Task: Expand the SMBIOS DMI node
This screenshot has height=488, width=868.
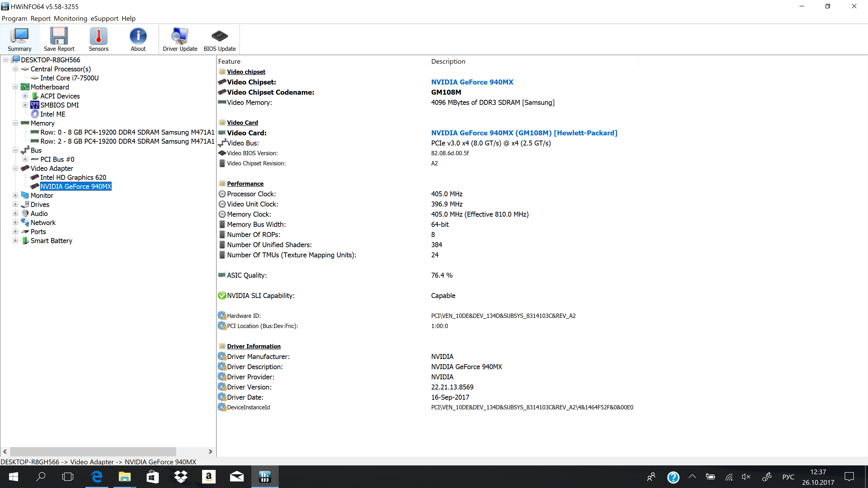Action: pyautogui.click(x=25, y=105)
